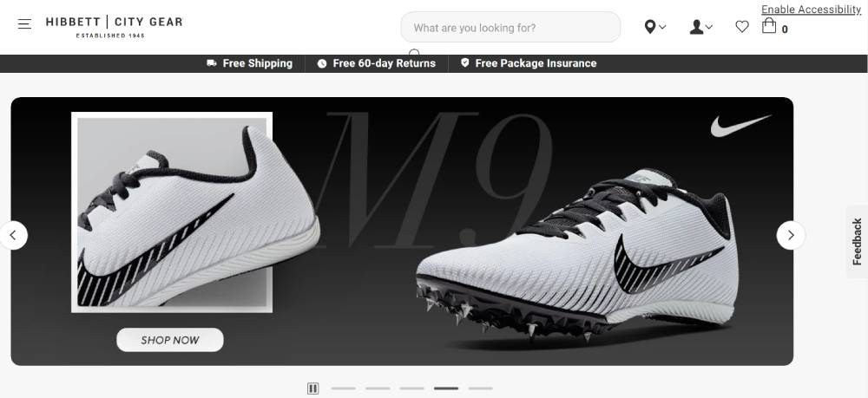Click the Nike swoosh logo in banner

(740, 126)
